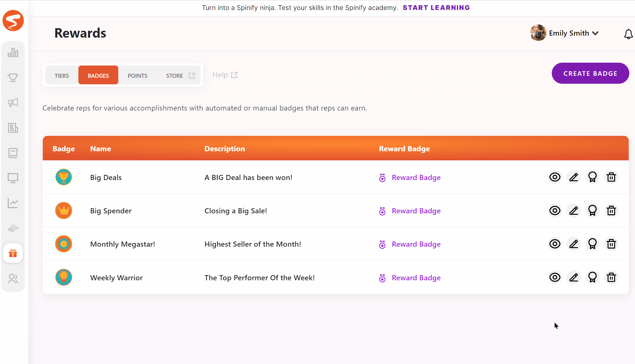The image size is (635, 364).
Task: View the Big Deals badge eye icon
Action: pos(555,177)
